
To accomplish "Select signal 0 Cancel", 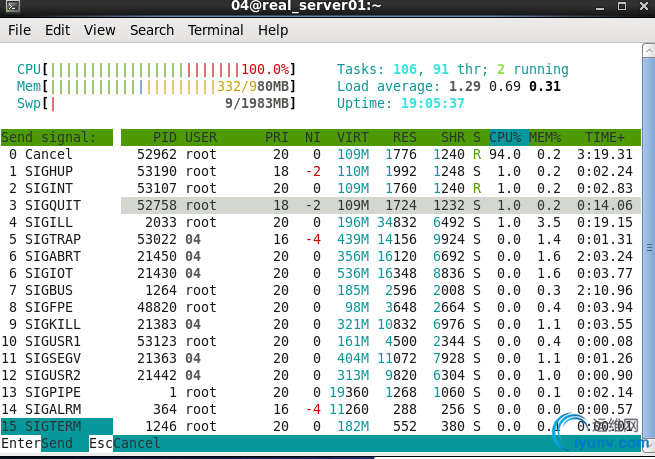I will (x=57, y=154).
